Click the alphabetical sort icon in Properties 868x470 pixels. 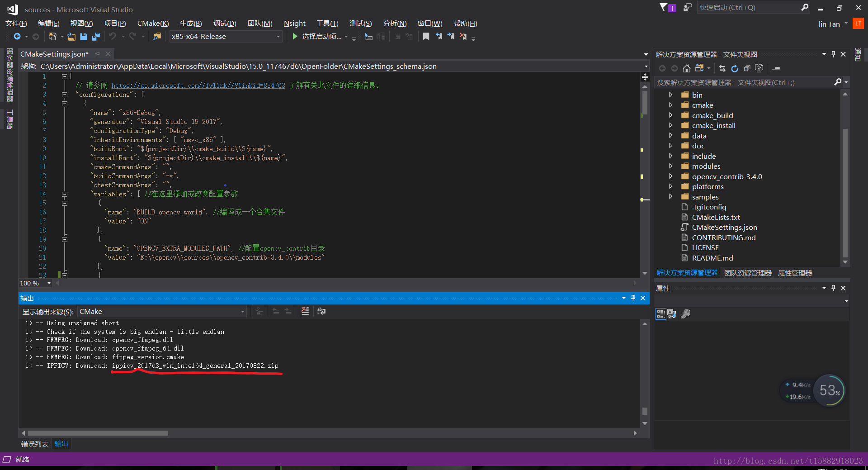(672, 314)
